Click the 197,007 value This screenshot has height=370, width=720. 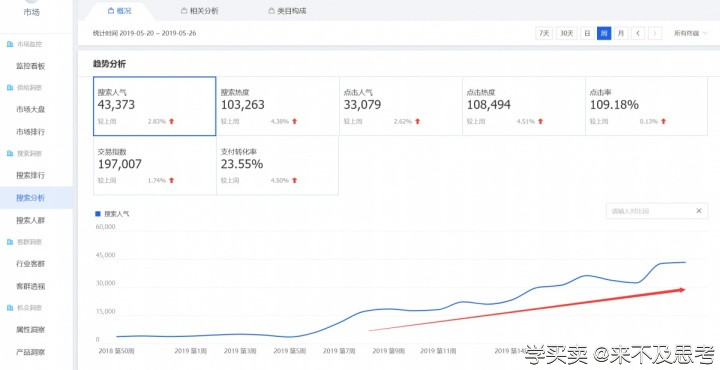120,164
